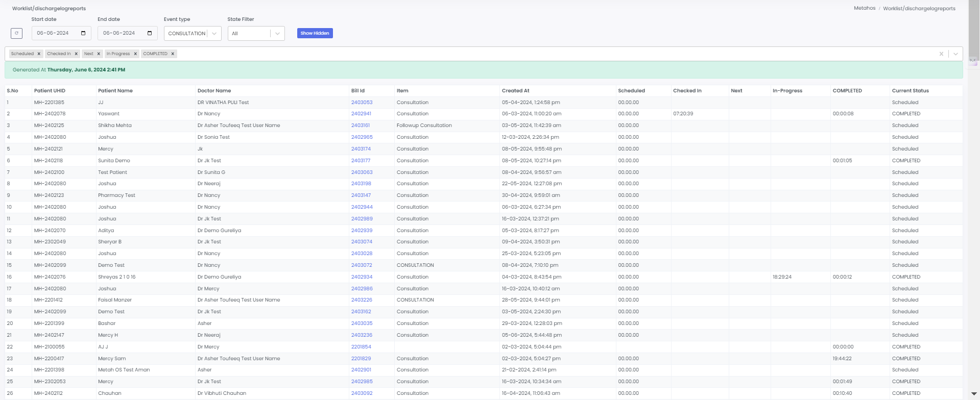
Task: Open the State Filter dropdown showing All
Action: [256, 33]
